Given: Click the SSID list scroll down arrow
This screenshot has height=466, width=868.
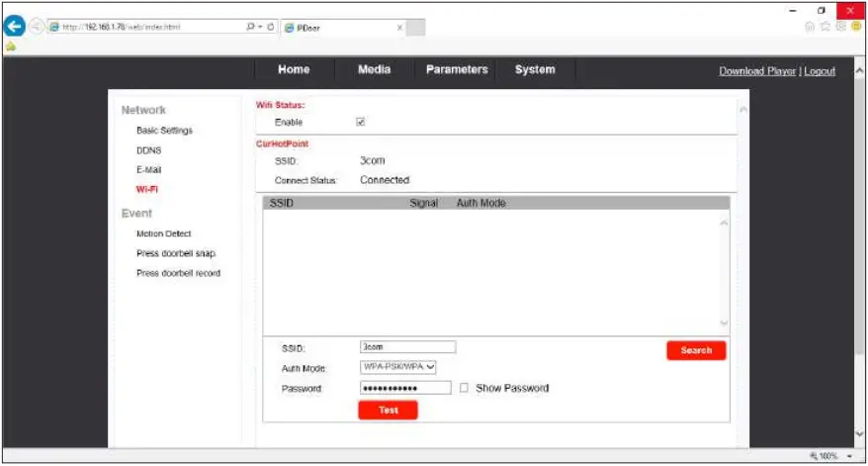Looking at the screenshot, I should tap(724, 323).
